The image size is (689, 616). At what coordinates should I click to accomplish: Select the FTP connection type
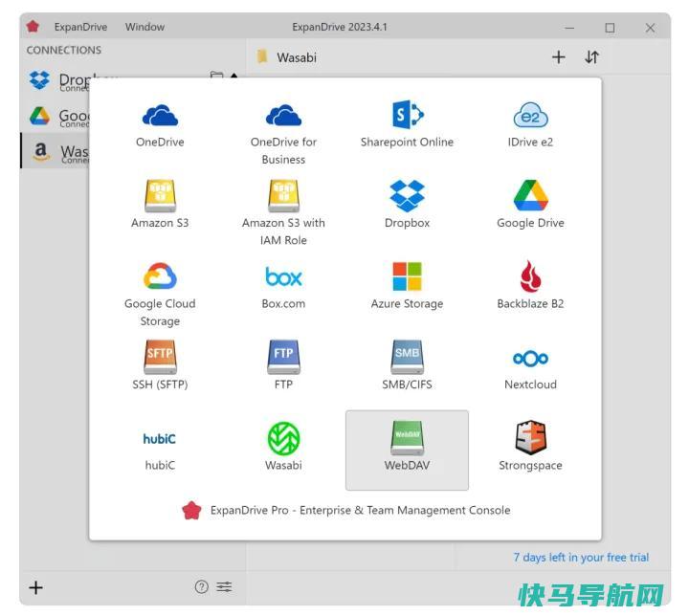pos(283,366)
